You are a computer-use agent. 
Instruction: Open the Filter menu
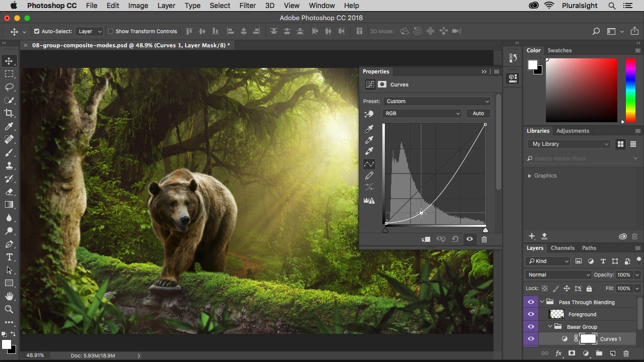click(247, 6)
